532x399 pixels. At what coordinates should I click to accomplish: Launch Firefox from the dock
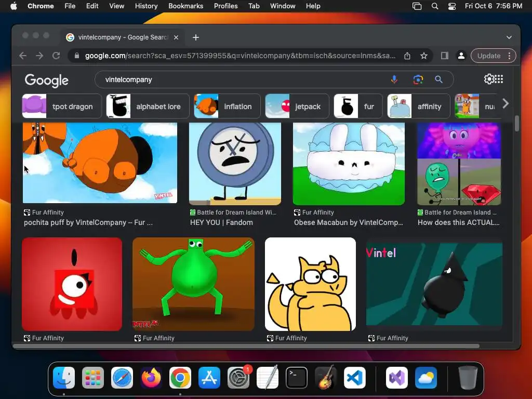tap(151, 378)
